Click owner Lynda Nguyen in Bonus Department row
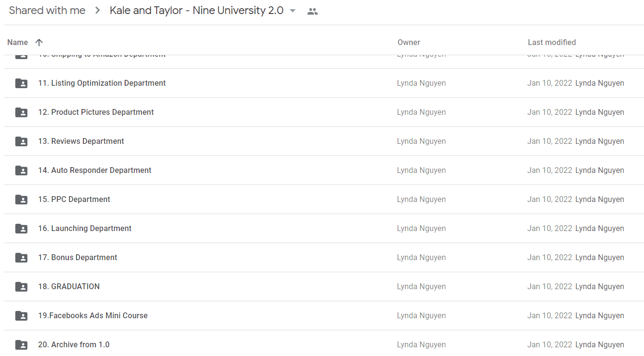 (421, 257)
